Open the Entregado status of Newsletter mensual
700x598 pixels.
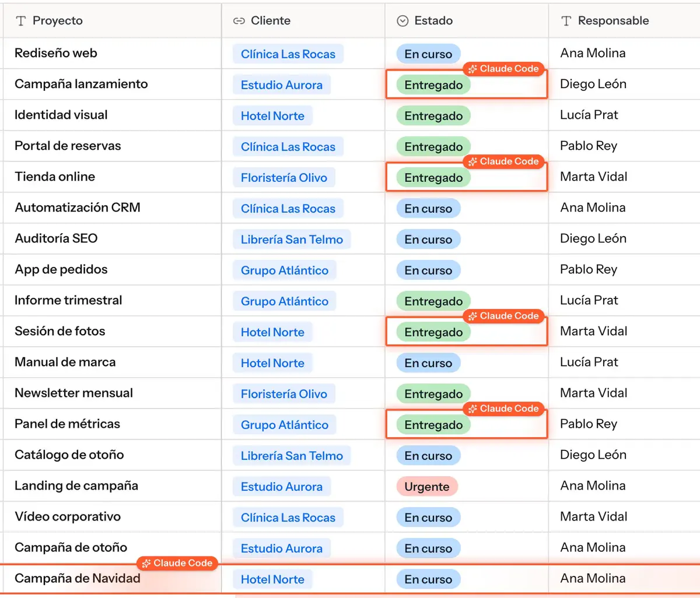pos(433,394)
